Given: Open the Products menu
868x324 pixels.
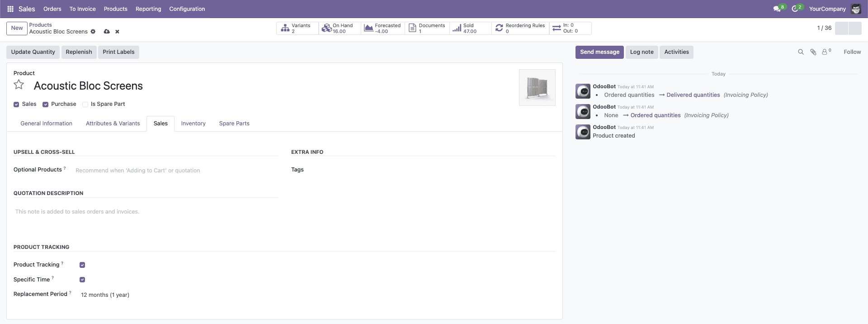Looking at the screenshot, I should pos(115,9).
